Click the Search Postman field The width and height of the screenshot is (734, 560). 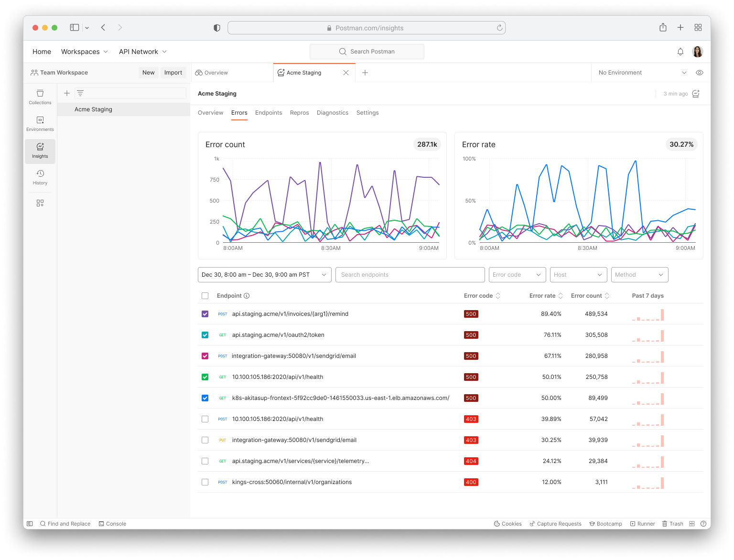click(x=367, y=52)
